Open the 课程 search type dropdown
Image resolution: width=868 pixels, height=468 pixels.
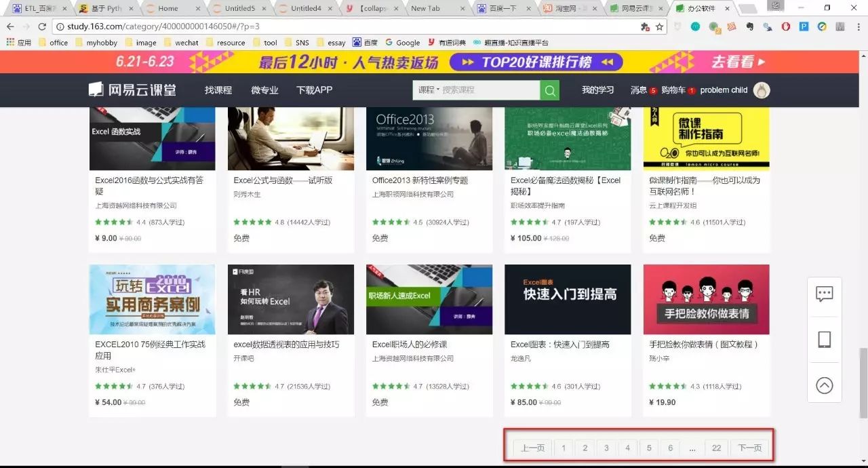(429, 90)
